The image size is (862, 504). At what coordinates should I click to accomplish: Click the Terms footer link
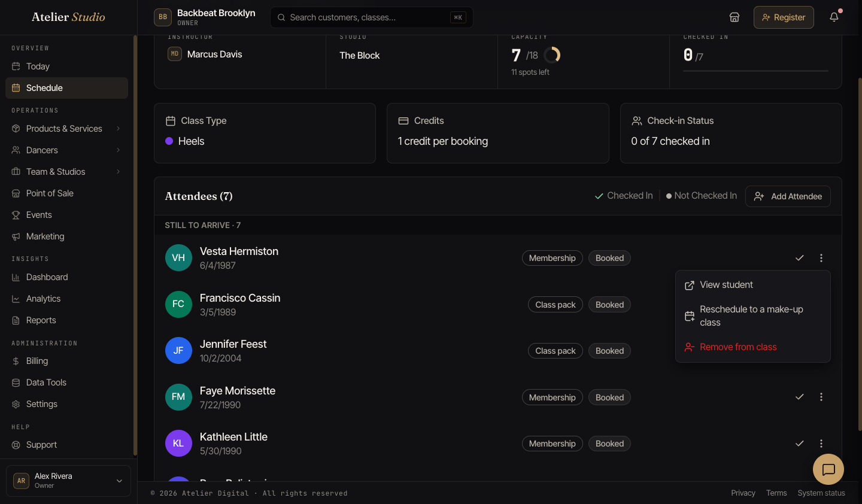coord(776,493)
